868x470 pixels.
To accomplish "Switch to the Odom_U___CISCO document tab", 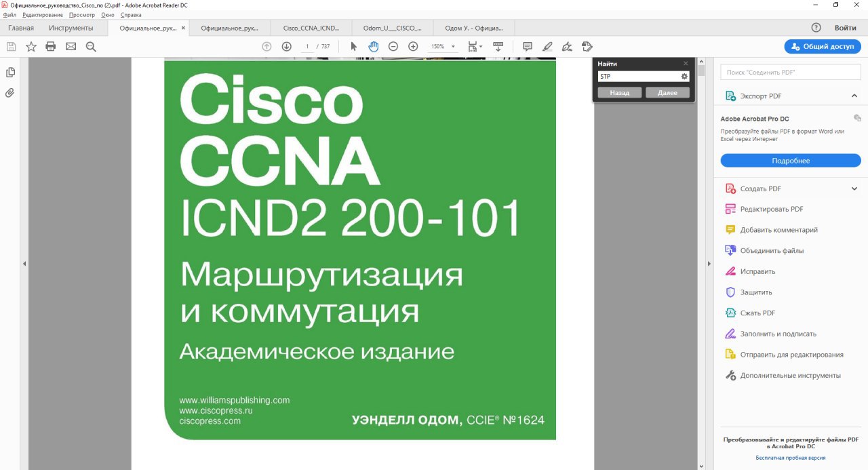I will pos(393,28).
